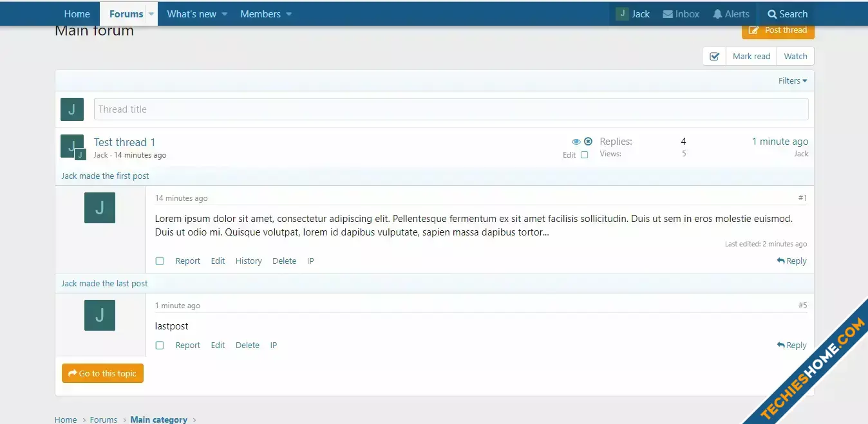
Task: Open Jack's account menu
Action: (x=633, y=14)
